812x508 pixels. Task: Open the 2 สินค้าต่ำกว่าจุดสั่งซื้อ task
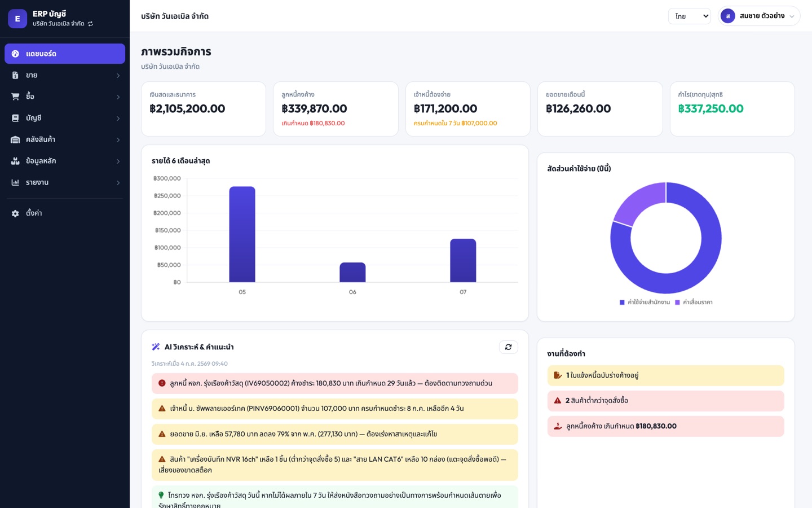[x=666, y=401]
